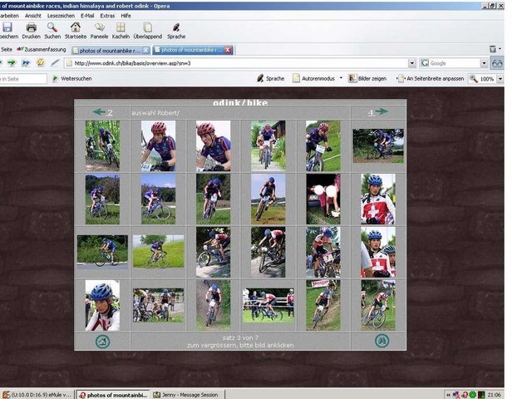Expand the address bar dropdown arrow
This screenshot has height=399, width=532.
click(412, 63)
